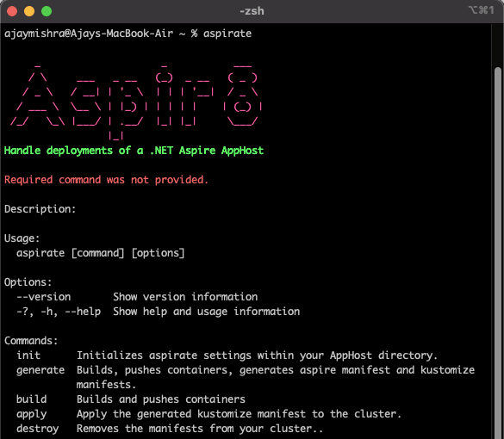Click the destroy command name
This screenshot has height=439, width=504.
pyautogui.click(x=38, y=429)
